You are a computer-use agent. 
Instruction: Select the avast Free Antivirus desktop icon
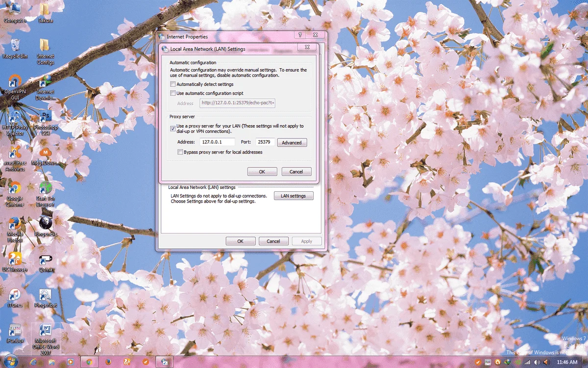click(x=15, y=158)
